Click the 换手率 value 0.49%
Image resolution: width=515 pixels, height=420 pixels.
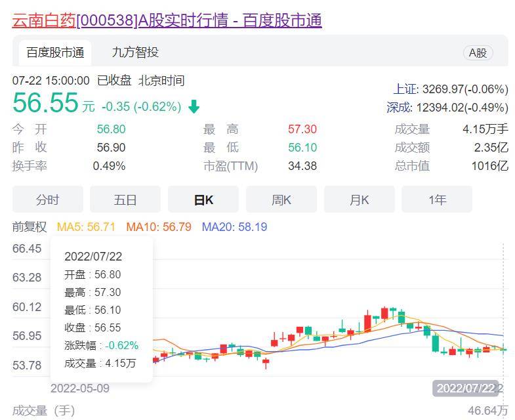click(109, 166)
